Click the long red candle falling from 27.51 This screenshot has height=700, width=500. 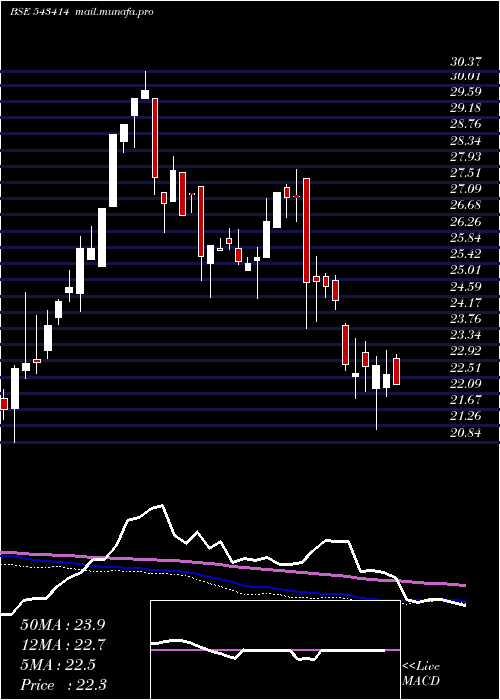306,230
